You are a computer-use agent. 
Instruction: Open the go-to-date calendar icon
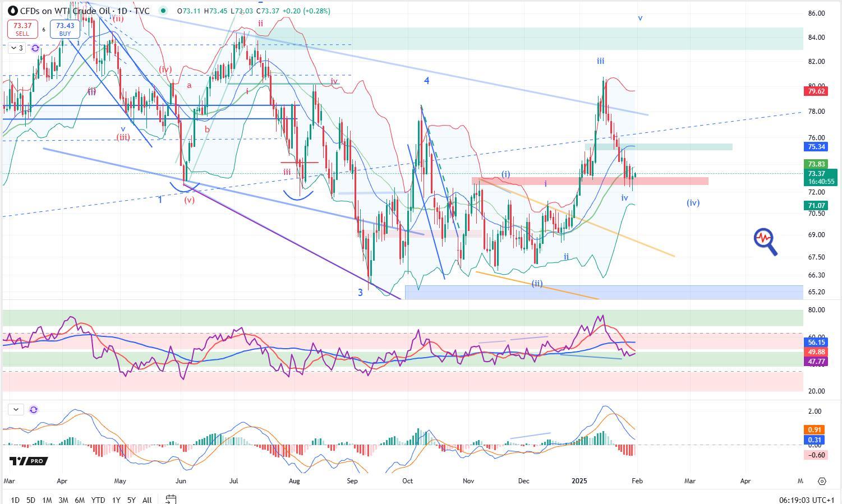[x=171, y=499]
